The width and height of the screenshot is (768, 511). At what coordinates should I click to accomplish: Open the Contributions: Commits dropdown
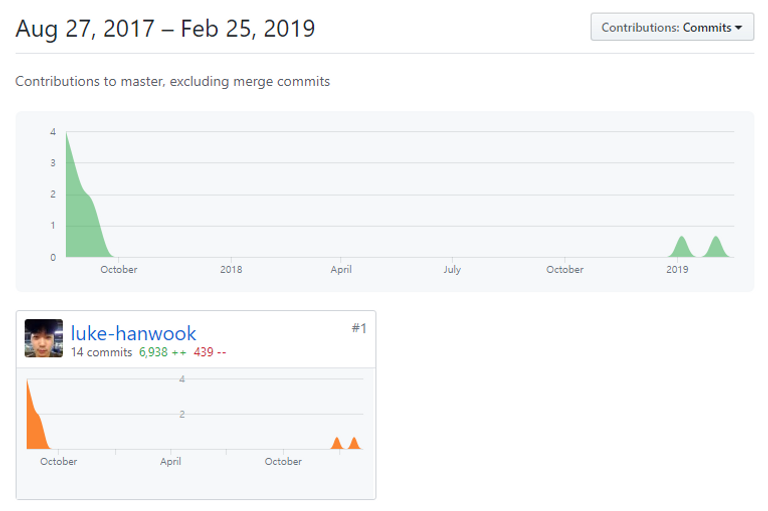(x=672, y=27)
